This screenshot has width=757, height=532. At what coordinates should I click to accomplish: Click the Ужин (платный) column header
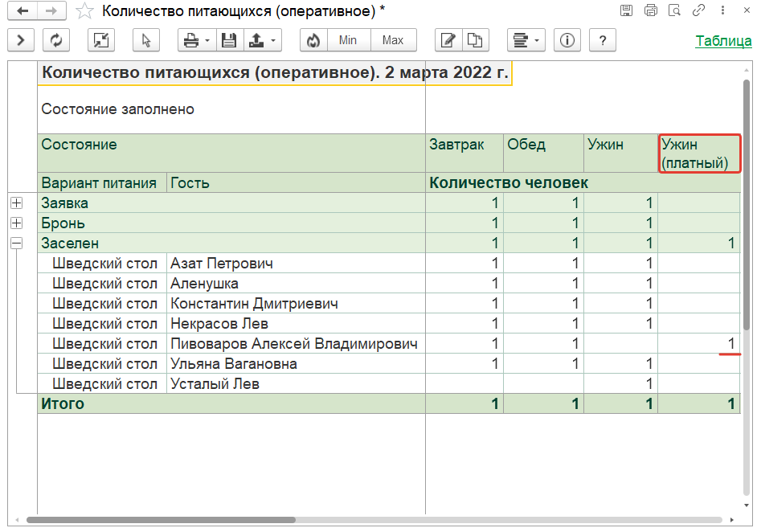[x=700, y=153]
